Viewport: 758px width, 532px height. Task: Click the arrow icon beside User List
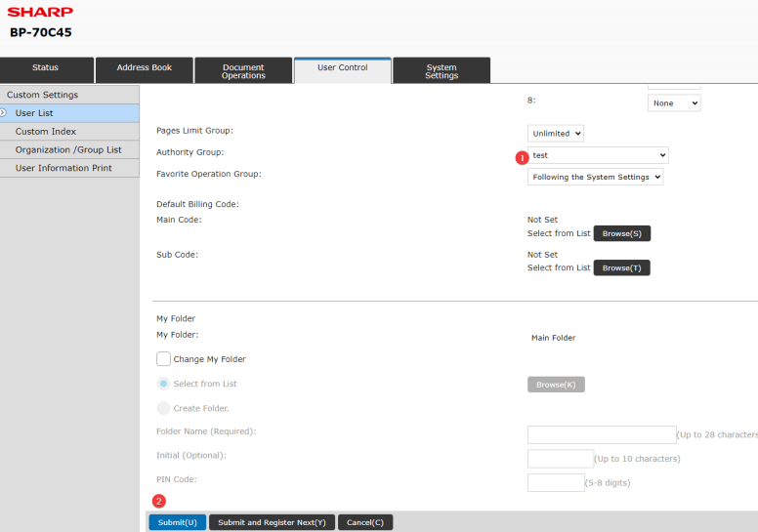click(x=5, y=113)
